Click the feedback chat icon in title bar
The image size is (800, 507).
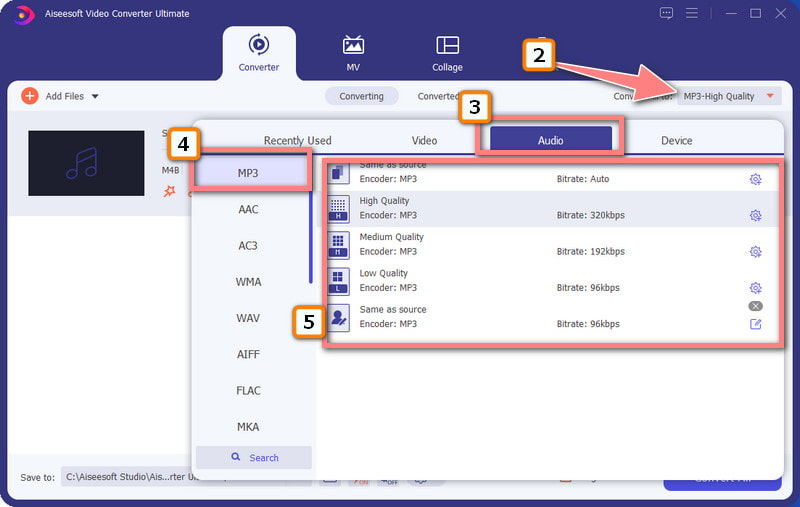point(667,13)
